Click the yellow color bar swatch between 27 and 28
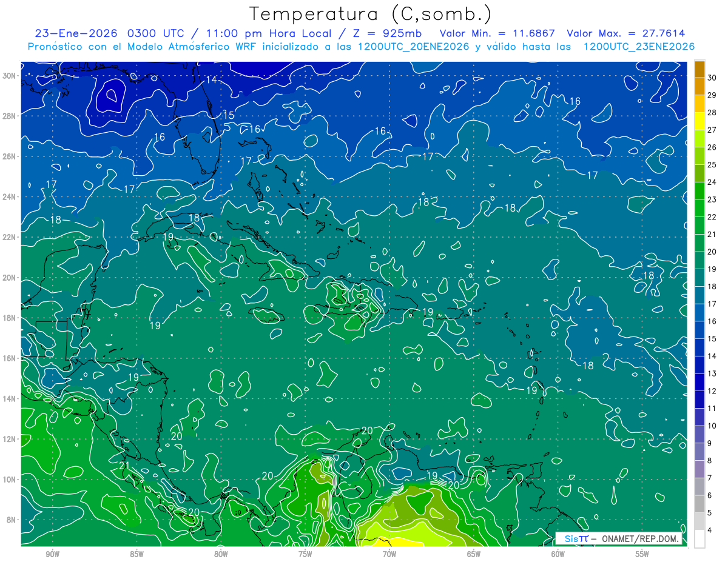This screenshot has width=728, height=562. 699,122
